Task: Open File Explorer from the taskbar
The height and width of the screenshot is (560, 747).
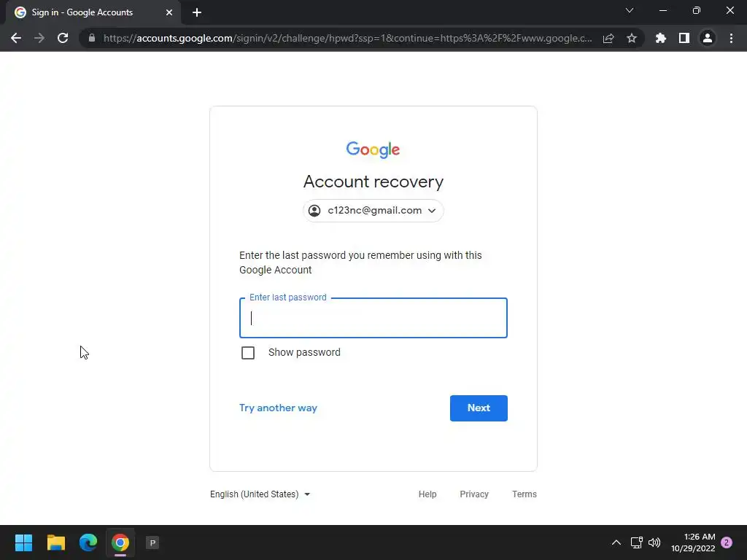Action: [56, 542]
